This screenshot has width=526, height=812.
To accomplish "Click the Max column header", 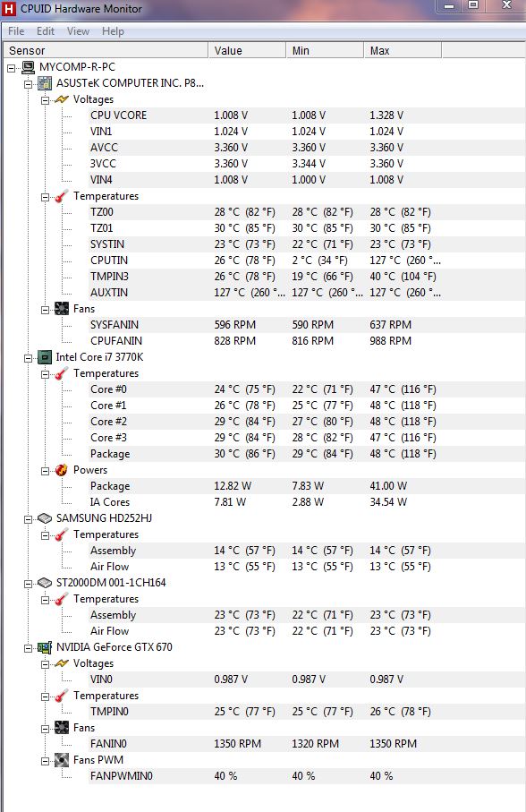I will tap(403, 50).
